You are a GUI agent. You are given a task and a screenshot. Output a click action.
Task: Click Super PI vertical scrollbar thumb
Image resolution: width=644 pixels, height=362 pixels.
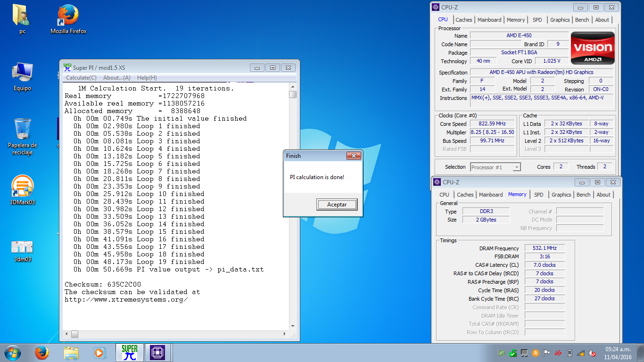(x=293, y=94)
